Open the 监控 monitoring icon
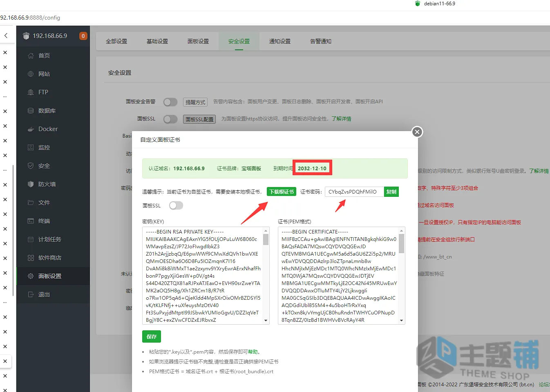Image resolution: width=550 pixels, height=392 pixels. (31, 147)
